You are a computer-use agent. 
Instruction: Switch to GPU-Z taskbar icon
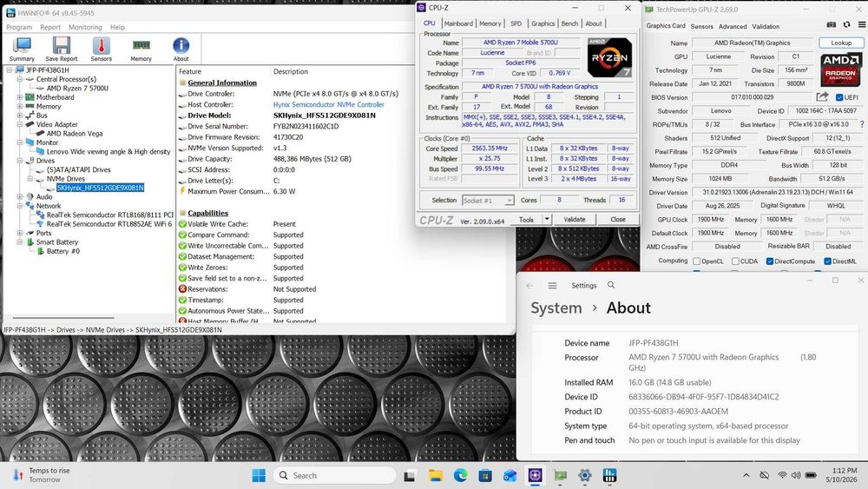(560, 475)
